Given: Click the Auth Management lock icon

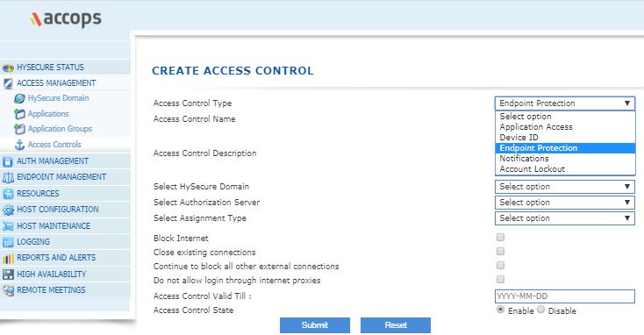Looking at the screenshot, I should (x=8, y=161).
